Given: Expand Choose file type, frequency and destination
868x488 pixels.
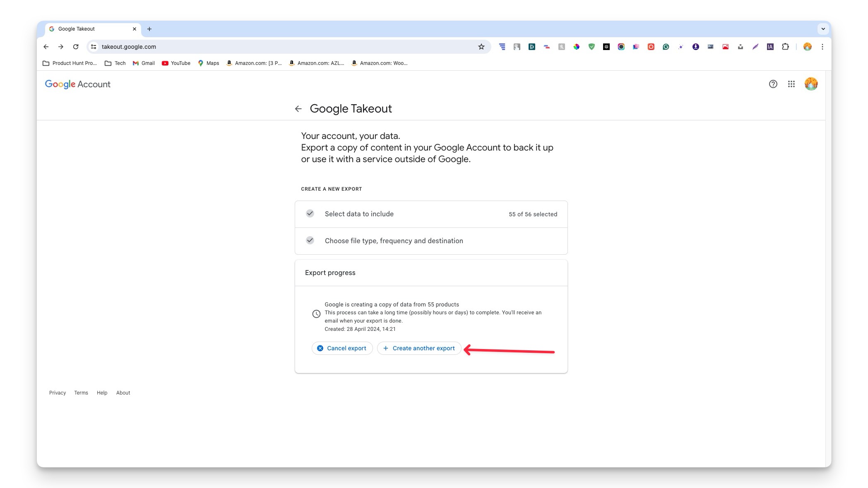Looking at the screenshot, I should (x=431, y=241).
